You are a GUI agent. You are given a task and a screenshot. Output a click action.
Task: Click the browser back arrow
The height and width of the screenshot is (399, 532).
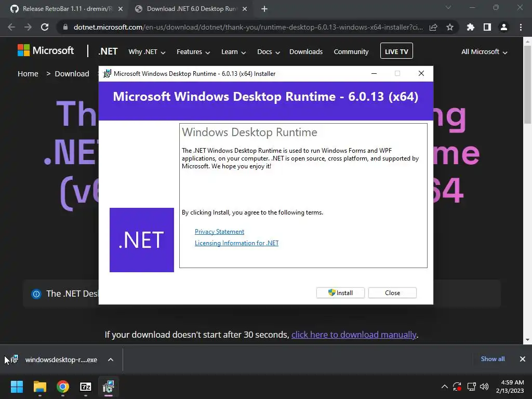[11, 27]
